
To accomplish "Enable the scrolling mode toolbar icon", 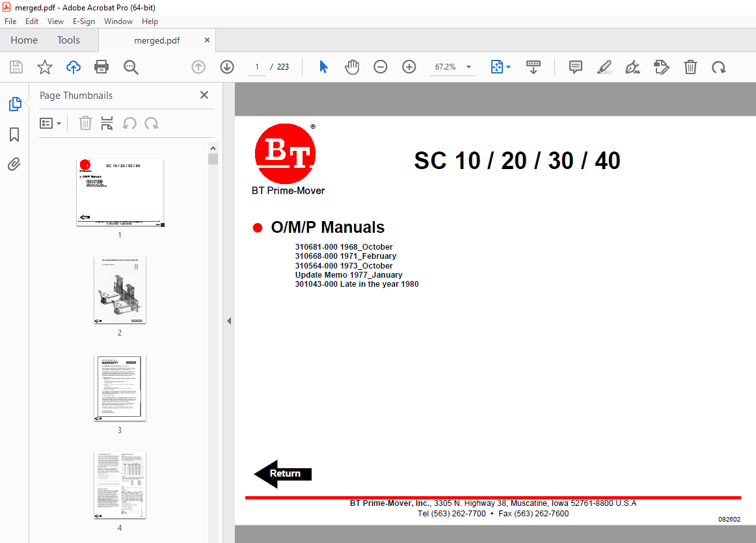I will pyautogui.click(x=533, y=67).
